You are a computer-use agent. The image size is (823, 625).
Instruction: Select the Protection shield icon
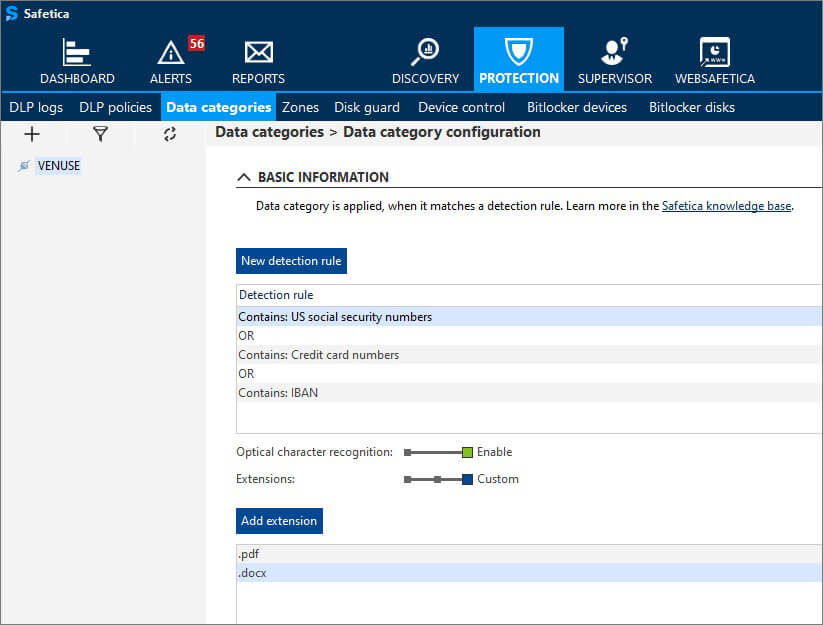[519, 51]
